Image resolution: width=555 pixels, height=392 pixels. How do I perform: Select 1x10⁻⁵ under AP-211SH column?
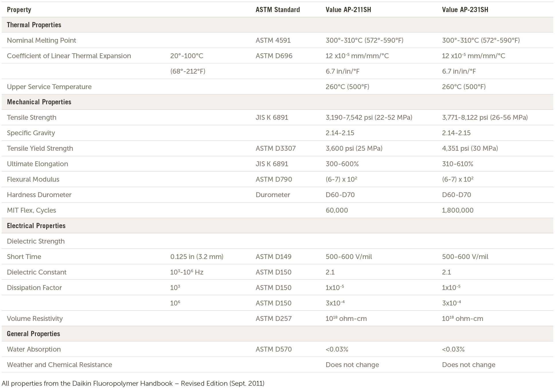[x=335, y=287]
